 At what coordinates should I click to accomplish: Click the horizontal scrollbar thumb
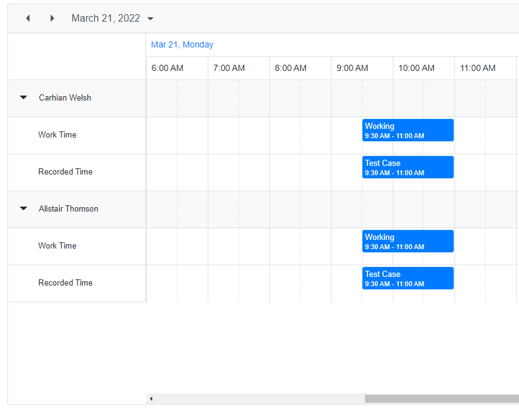(x=441, y=399)
